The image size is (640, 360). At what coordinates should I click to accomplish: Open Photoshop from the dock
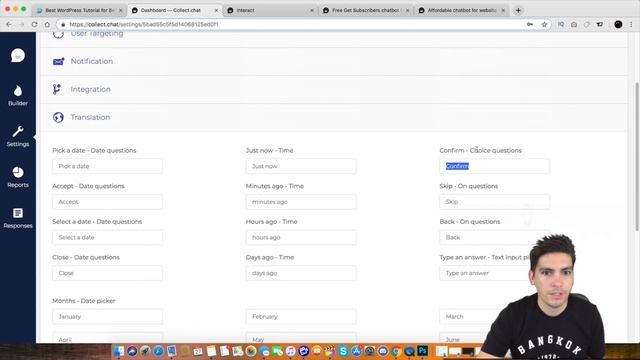(422, 351)
